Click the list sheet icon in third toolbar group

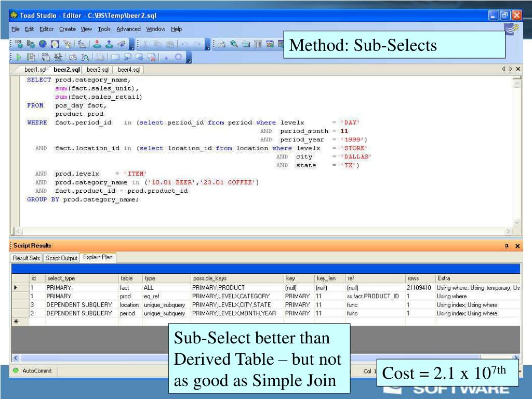point(258,44)
